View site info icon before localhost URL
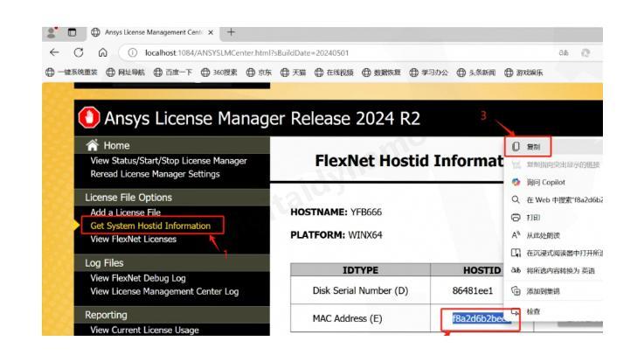Viewport: 644px width, 362px height. coord(132,52)
